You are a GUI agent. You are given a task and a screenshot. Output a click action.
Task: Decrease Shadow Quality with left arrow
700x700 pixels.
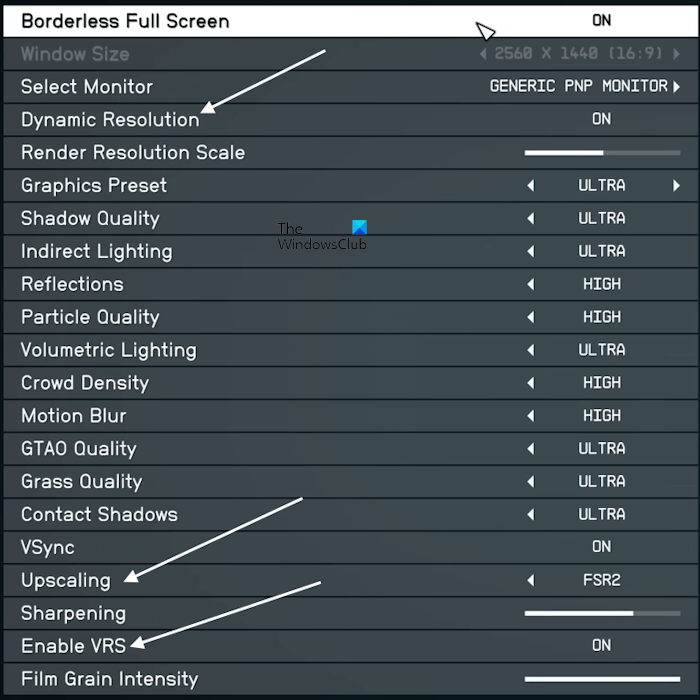531,219
